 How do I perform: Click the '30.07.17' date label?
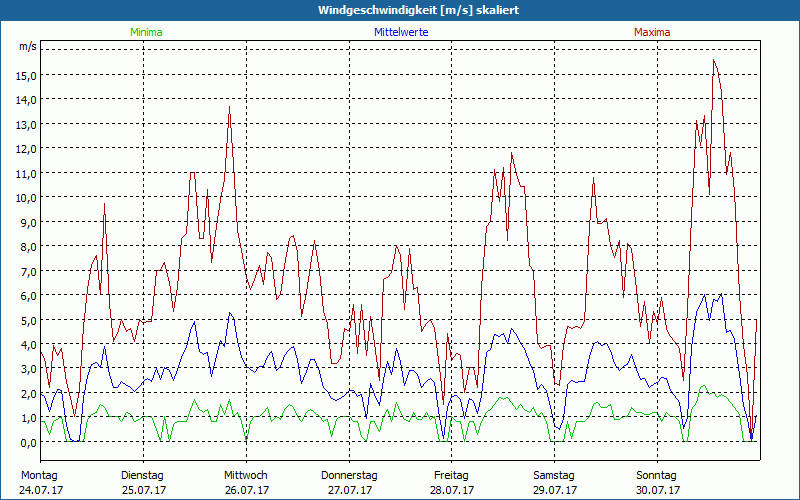[x=658, y=490]
